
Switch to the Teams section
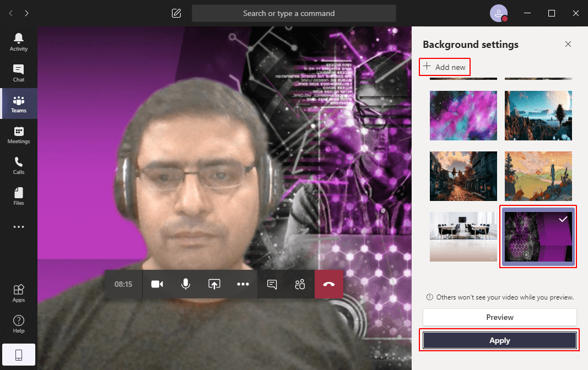click(18, 104)
